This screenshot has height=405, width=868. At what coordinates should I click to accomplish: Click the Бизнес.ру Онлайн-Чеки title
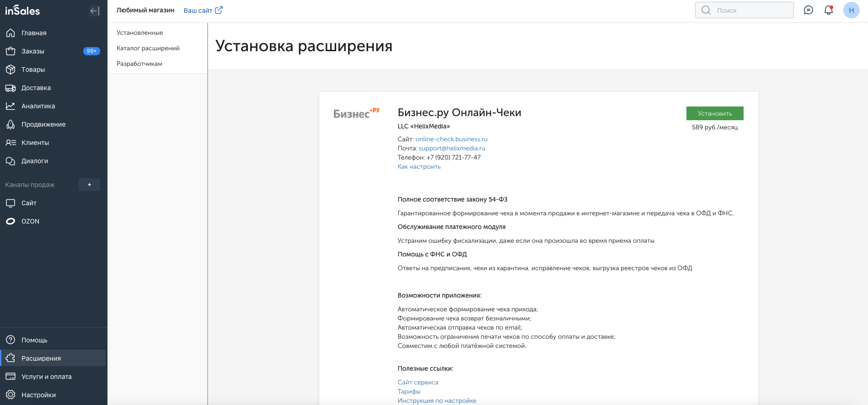click(460, 112)
